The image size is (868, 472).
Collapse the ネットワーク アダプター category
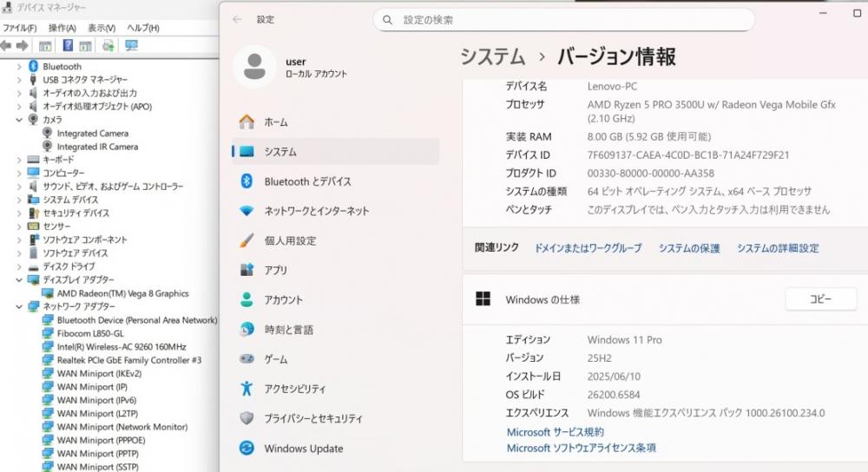pos(20,307)
